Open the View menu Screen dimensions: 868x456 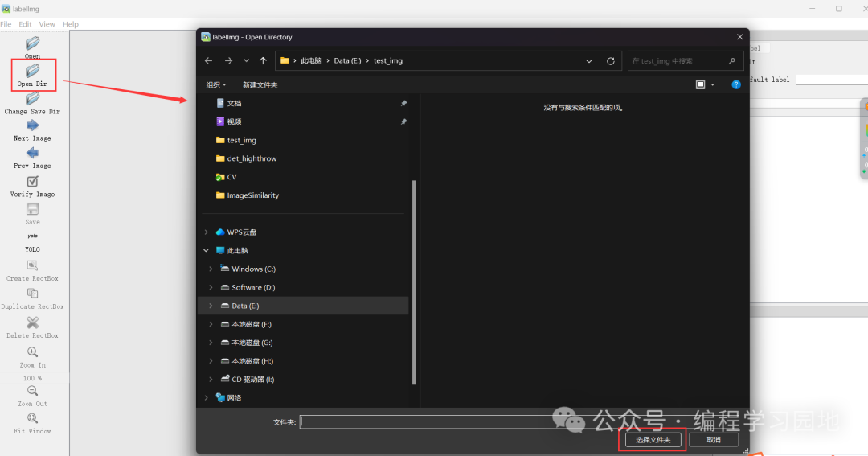click(x=47, y=24)
